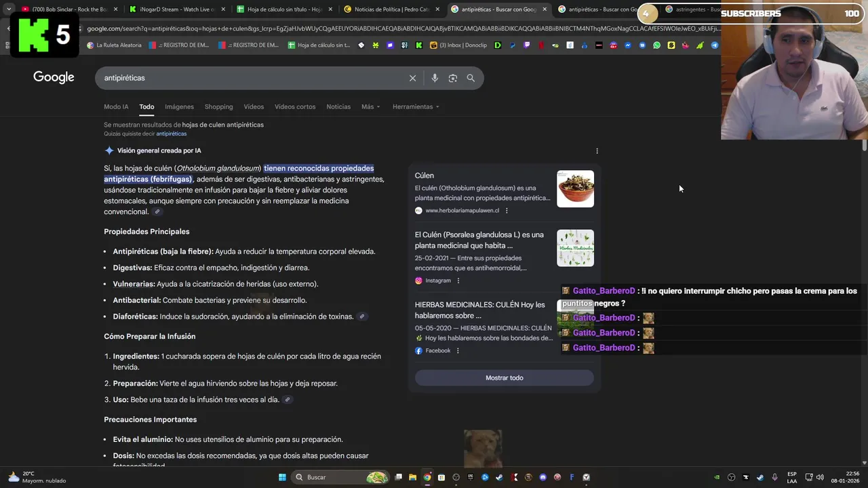Open the volume control in system tray
Screen dimensions: 868x488
point(821,477)
